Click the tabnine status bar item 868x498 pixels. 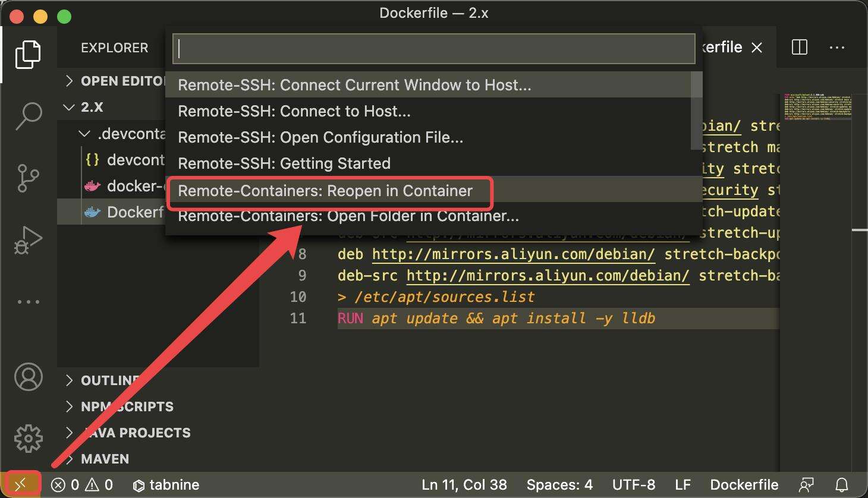[x=166, y=485]
